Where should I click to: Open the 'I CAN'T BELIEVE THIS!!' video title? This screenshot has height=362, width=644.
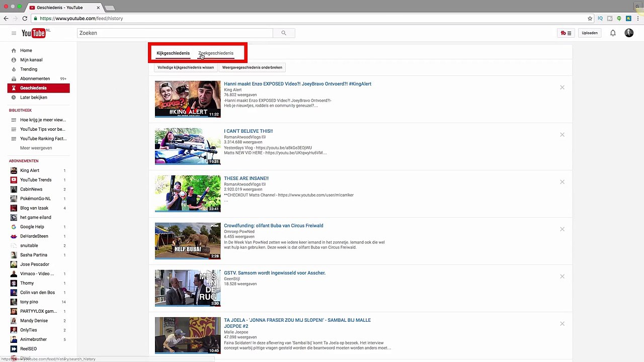pos(249,131)
